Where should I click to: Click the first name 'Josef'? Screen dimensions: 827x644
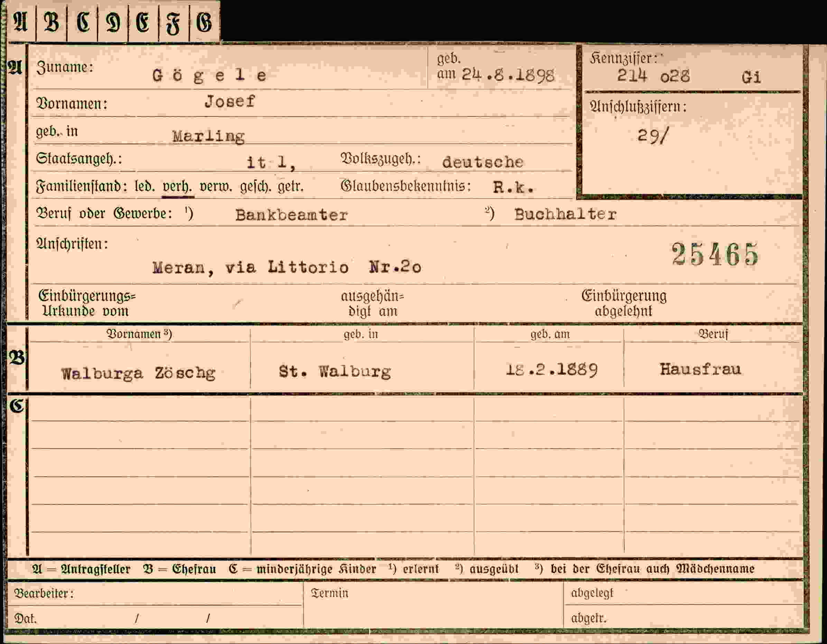tap(230, 102)
